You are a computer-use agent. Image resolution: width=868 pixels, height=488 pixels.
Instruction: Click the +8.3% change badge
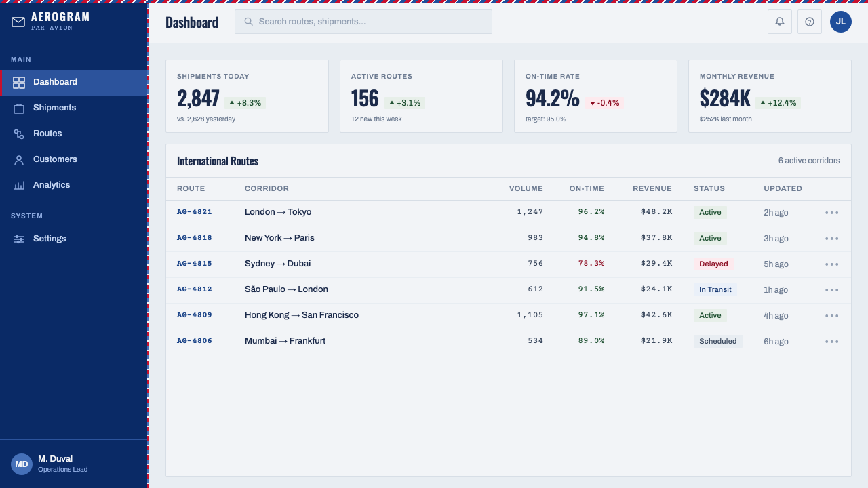tap(245, 103)
